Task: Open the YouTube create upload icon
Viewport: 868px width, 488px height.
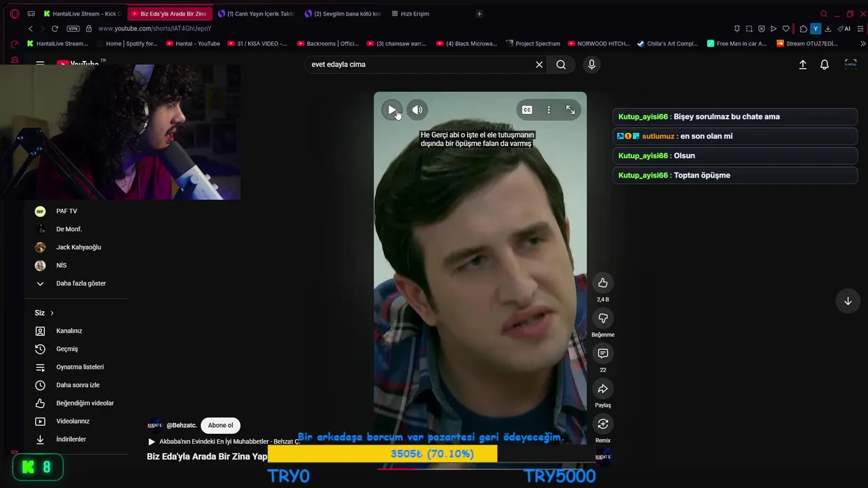Action: pos(803,64)
